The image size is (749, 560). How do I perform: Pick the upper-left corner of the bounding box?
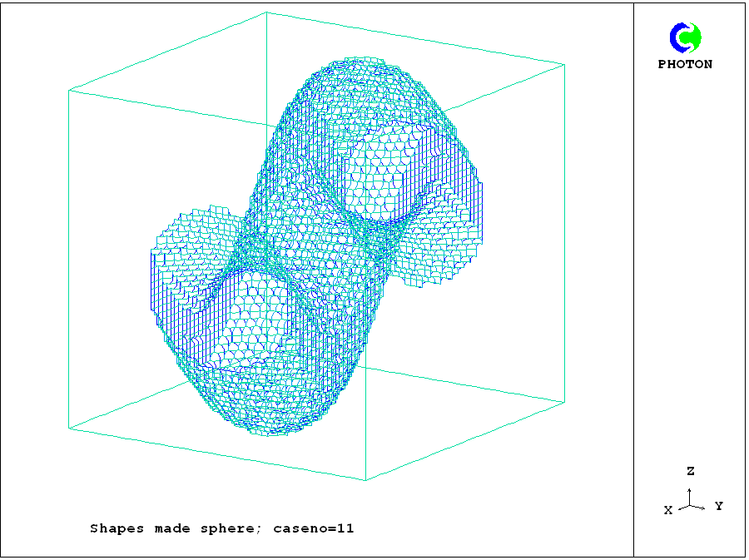pos(68,90)
